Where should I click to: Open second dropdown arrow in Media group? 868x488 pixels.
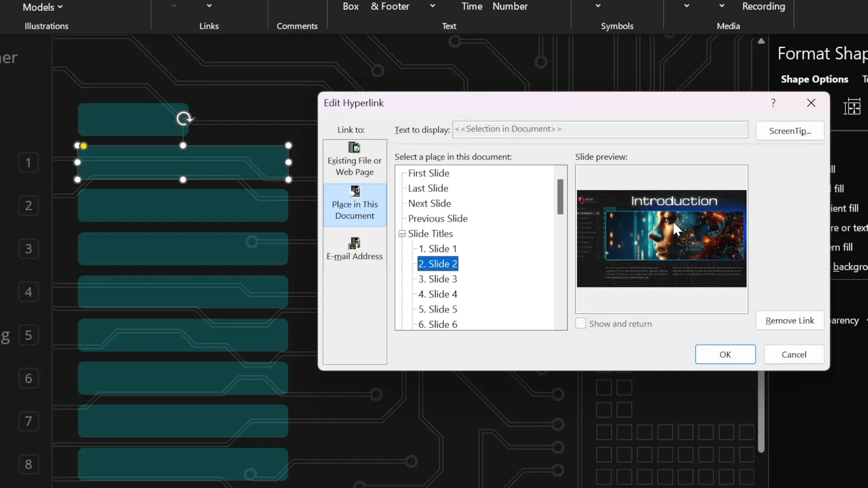pos(722,6)
